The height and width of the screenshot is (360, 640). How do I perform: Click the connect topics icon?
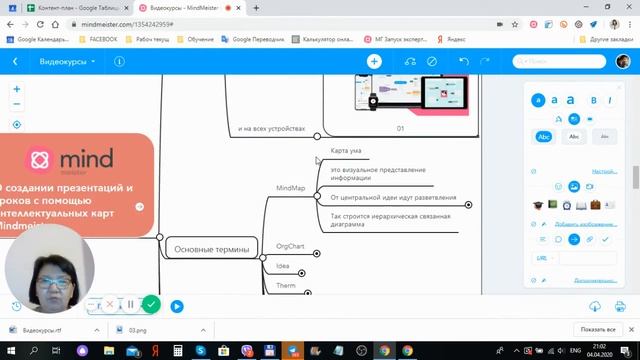point(410,62)
